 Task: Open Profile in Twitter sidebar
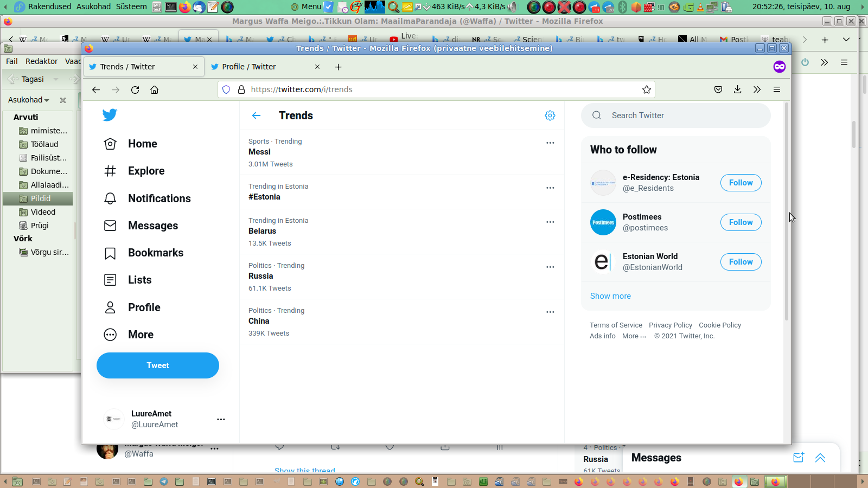pos(132,307)
